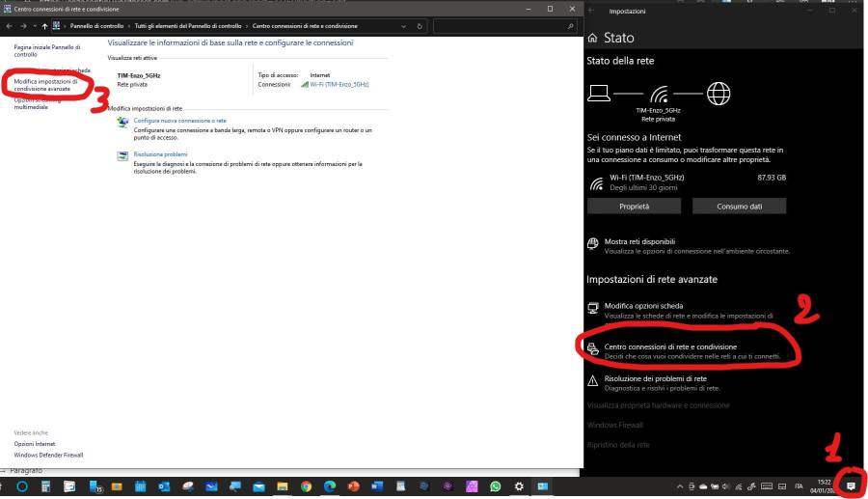Show hidden system tray icons
This screenshot has height=499, width=868.
[679, 486]
